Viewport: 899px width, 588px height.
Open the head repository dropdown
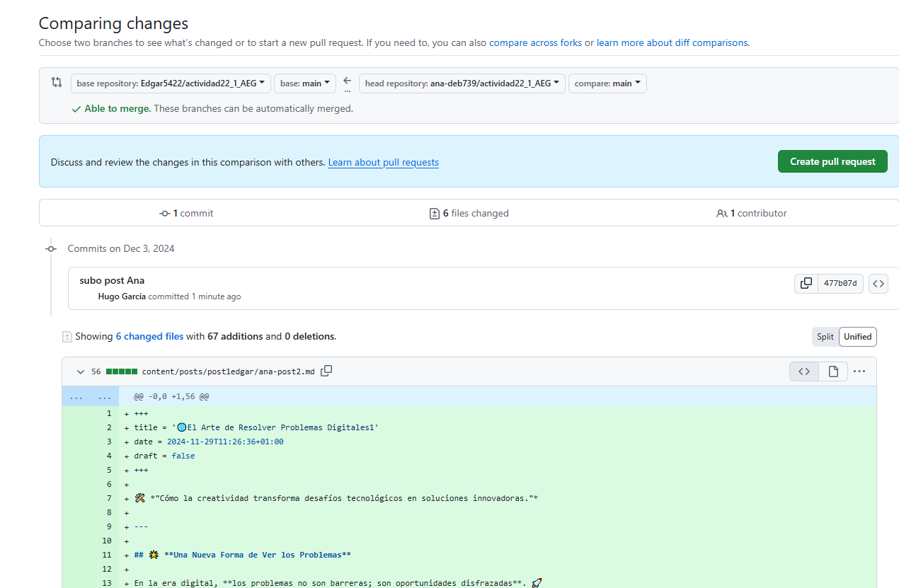[x=462, y=83]
